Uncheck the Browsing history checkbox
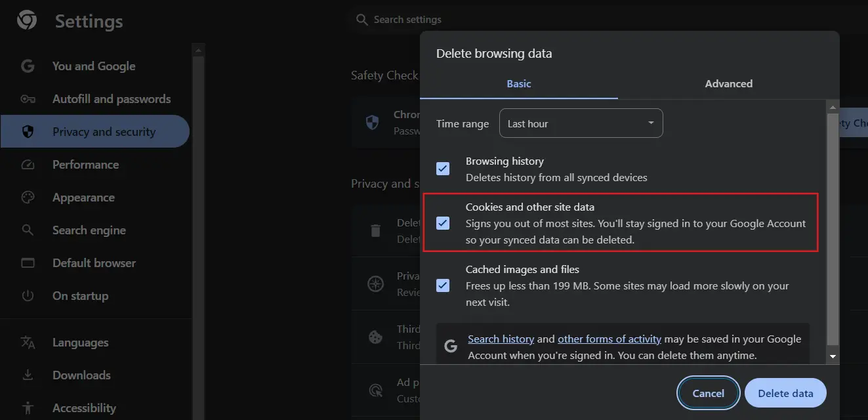868x420 pixels. tap(443, 169)
